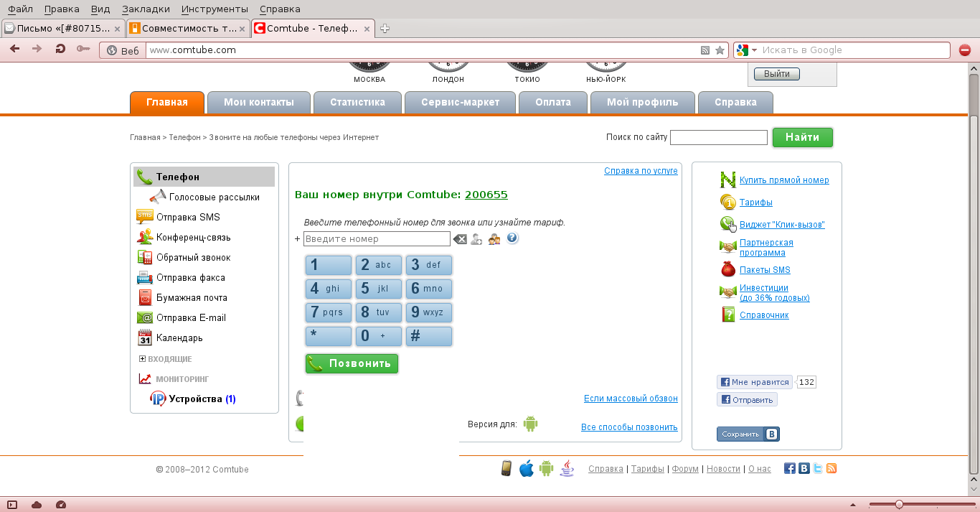The width and height of the screenshot is (980, 512).
Task: Click the Facebook Мне нравится button
Action: (755, 382)
